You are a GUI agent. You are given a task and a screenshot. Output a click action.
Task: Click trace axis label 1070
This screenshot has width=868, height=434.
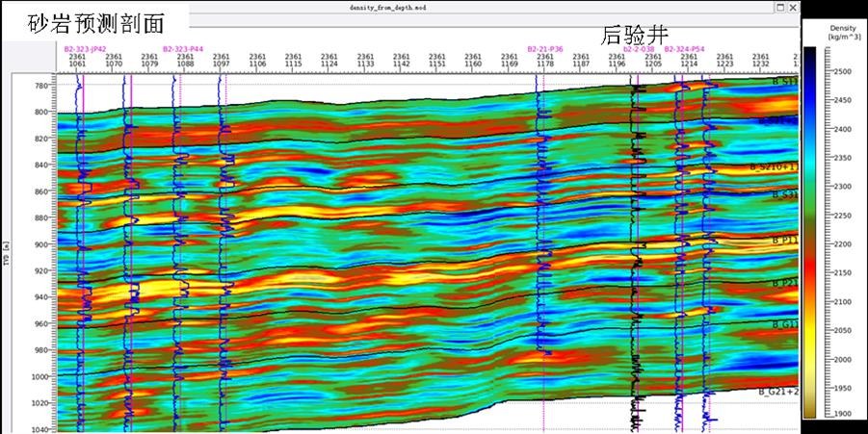(114, 64)
